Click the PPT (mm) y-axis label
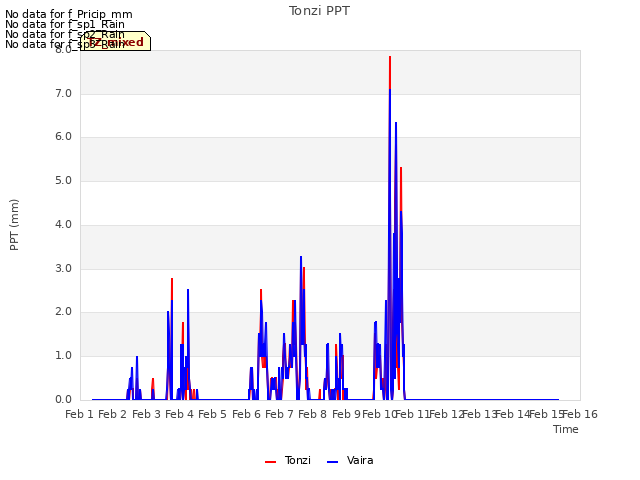This screenshot has height=480, width=640. tap(14, 225)
